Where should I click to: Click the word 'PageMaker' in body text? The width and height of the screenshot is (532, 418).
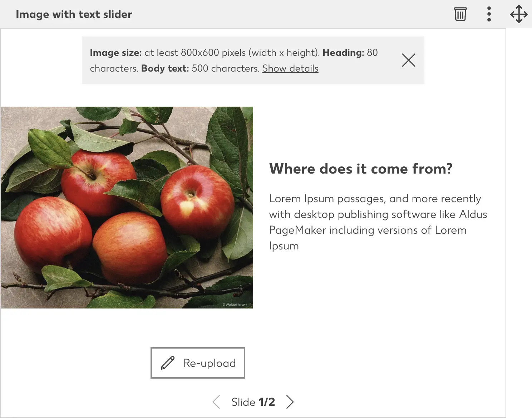[x=297, y=230]
